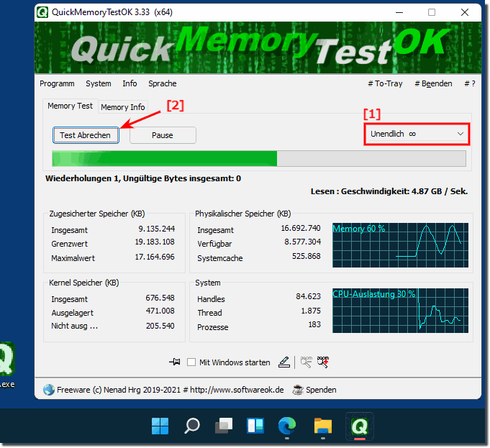Open the http://www.softwareok.de link text
The image size is (490, 448).
coord(237,390)
